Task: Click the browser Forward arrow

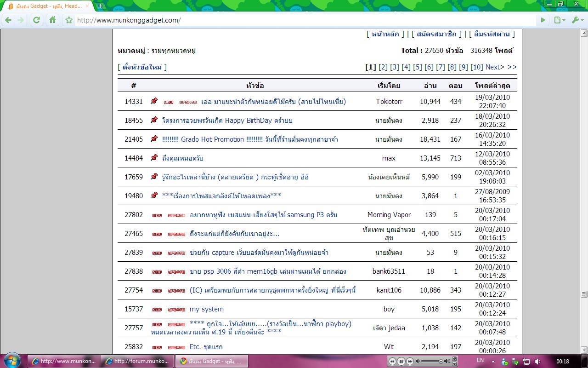Action: 21,20
